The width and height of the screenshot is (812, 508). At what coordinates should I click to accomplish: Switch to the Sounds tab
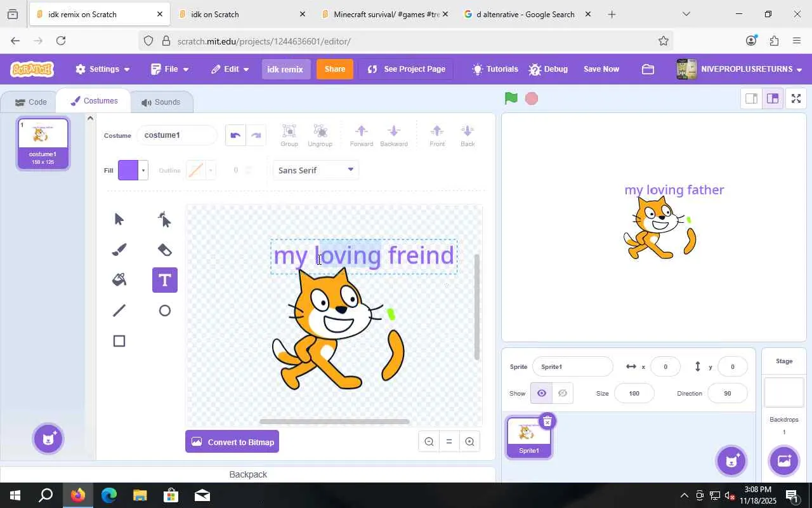[160, 102]
